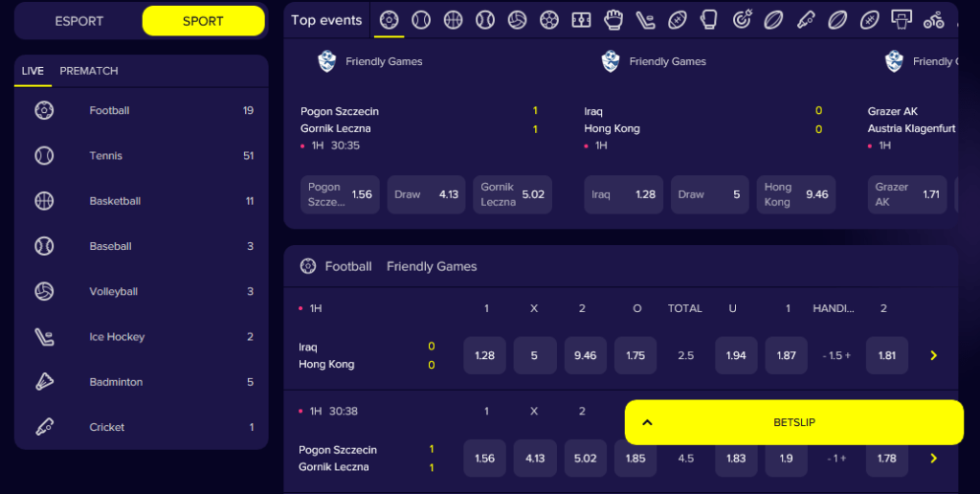Pick Iraq 1.28 odds in top events card
The image size is (980, 494).
(624, 194)
